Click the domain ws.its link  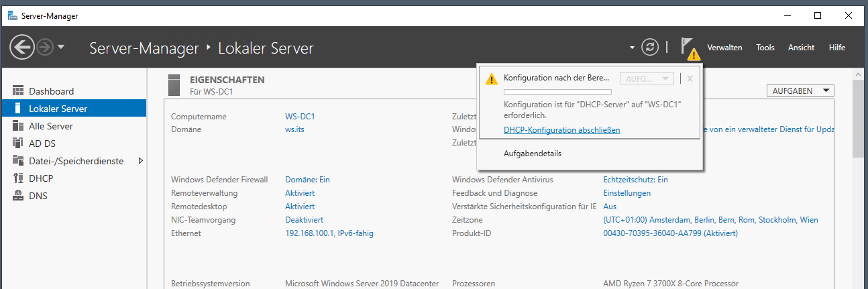click(x=294, y=129)
